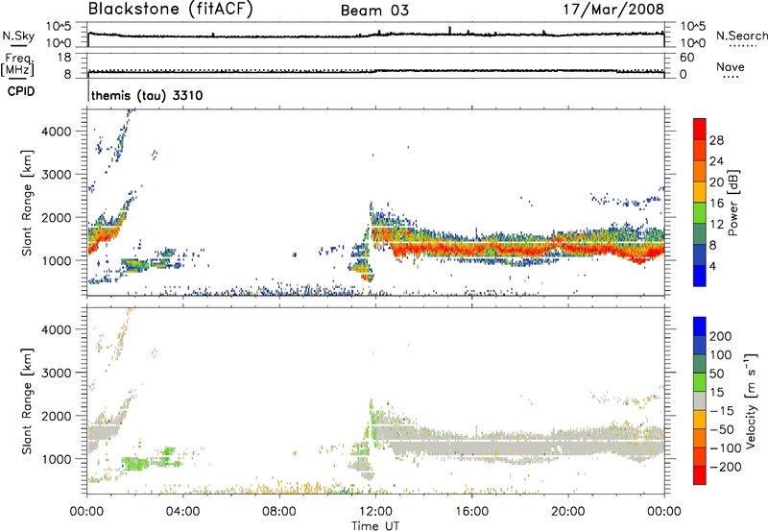This screenshot has width=768, height=532.
Task: Click the 3000 tick on the power panel
Action: (x=57, y=175)
